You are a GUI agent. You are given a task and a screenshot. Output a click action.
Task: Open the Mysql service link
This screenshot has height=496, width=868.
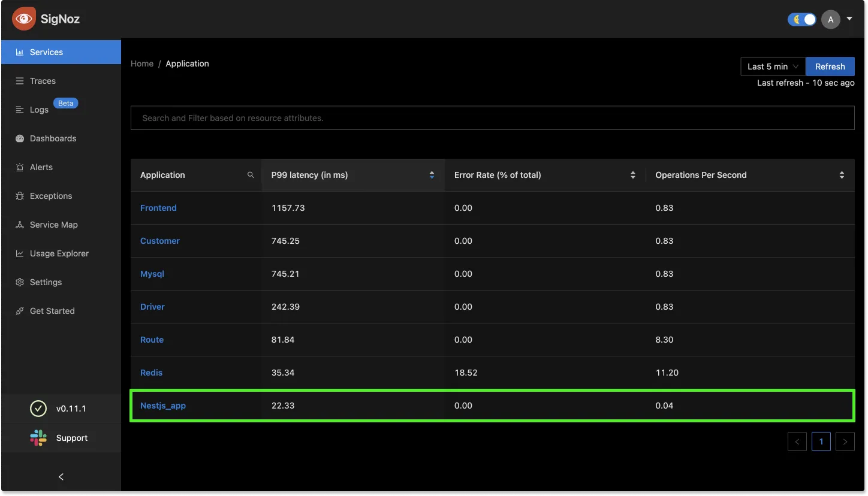[x=152, y=274]
